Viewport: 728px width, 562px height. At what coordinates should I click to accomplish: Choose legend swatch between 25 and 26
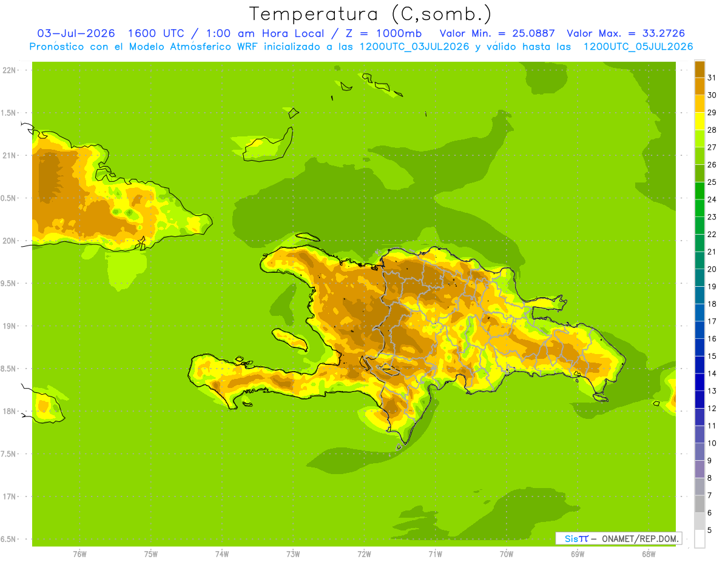tap(699, 173)
